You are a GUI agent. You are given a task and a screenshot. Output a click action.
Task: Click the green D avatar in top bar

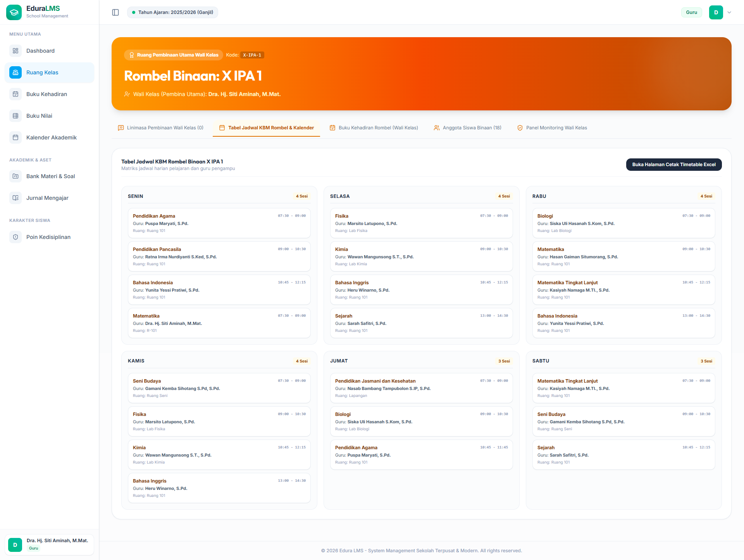(x=716, y=12)
